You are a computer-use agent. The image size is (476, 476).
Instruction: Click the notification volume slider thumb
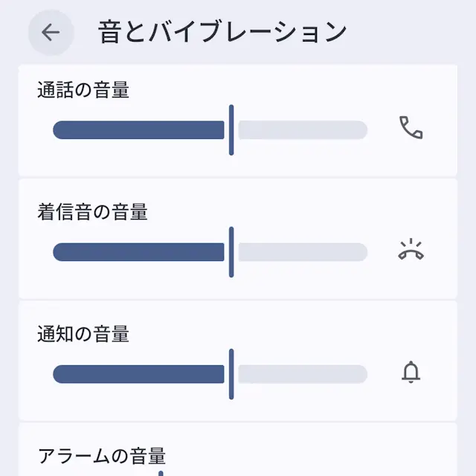pos(231,374)
